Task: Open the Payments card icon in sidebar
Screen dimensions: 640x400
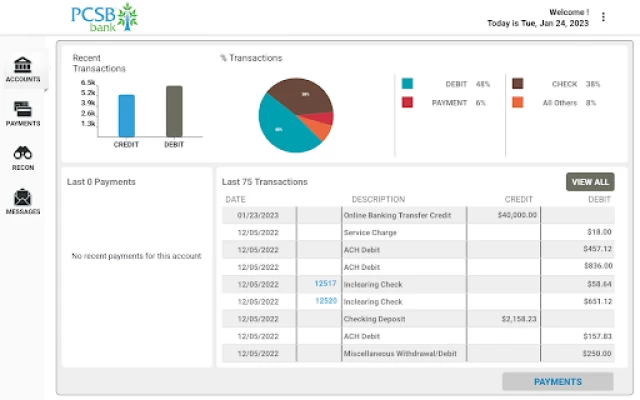Action: [x=22, y=110]
